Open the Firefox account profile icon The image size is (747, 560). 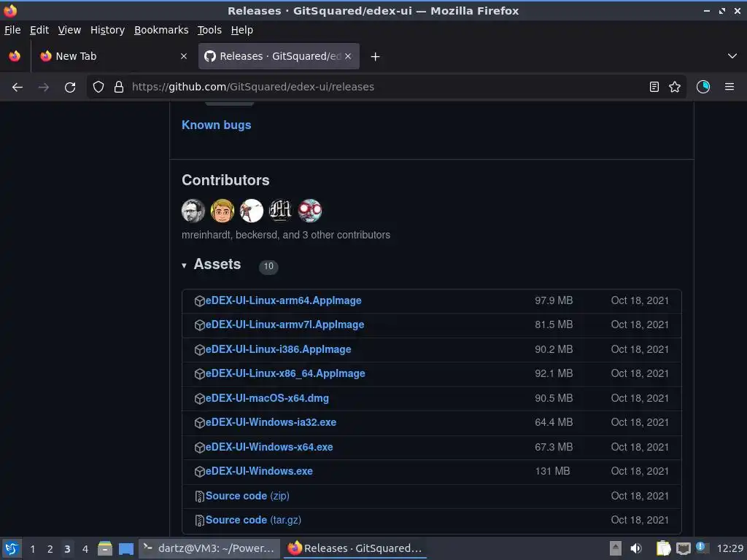703,87
